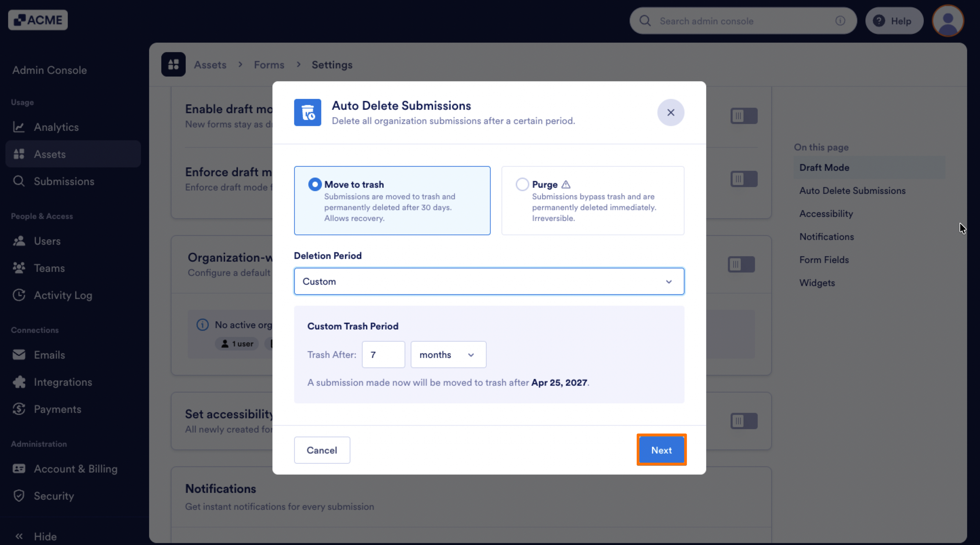980x545 pixels.
Task: Open the Help button
Action: [x=894, y=21]
